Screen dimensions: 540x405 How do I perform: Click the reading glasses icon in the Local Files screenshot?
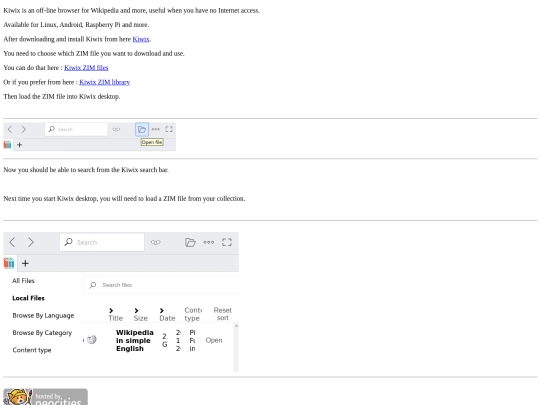[x=156, y=242]
